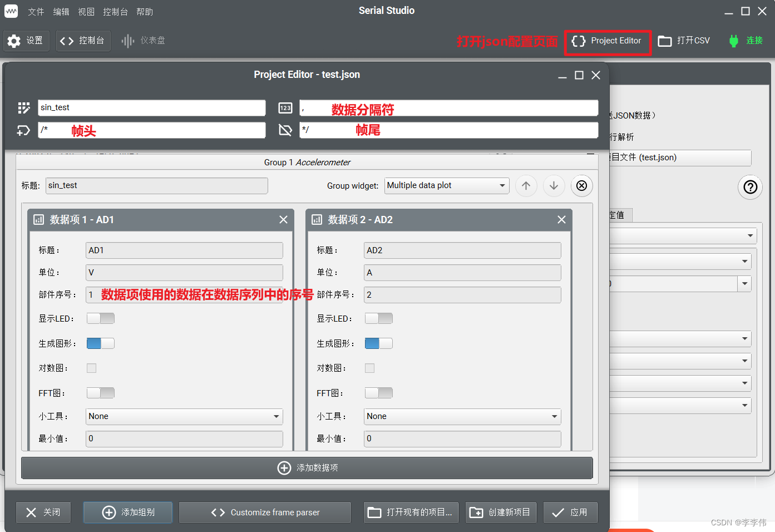Image resolution: width=775 pixels, height=532 pixels.
Task: Open the 文件 menu
Action: (36, 11)
